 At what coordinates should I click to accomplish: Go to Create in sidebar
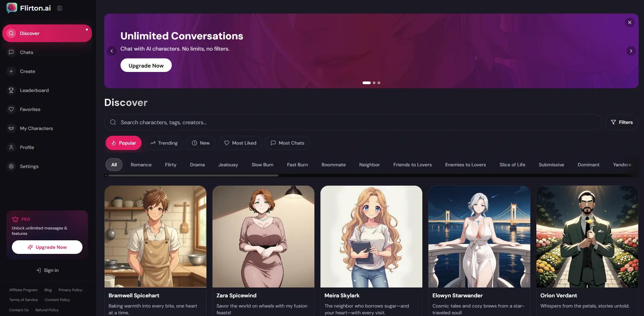(47, 71)
